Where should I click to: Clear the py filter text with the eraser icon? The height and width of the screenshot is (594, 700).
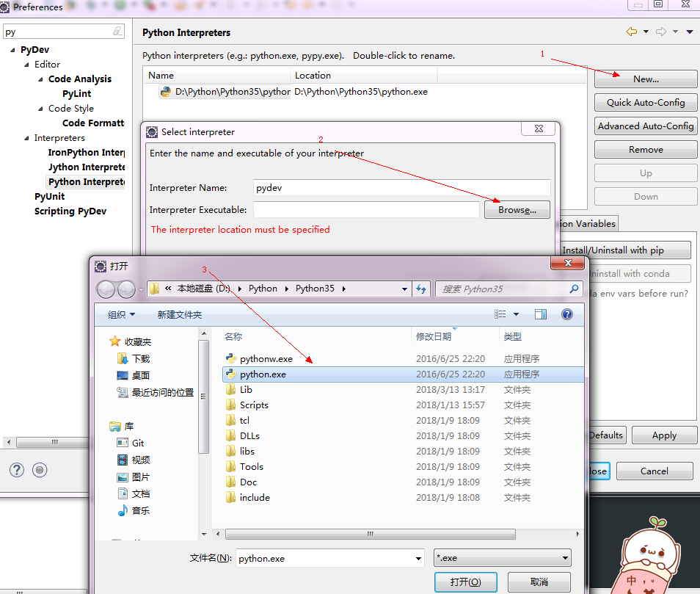[117, 32]
